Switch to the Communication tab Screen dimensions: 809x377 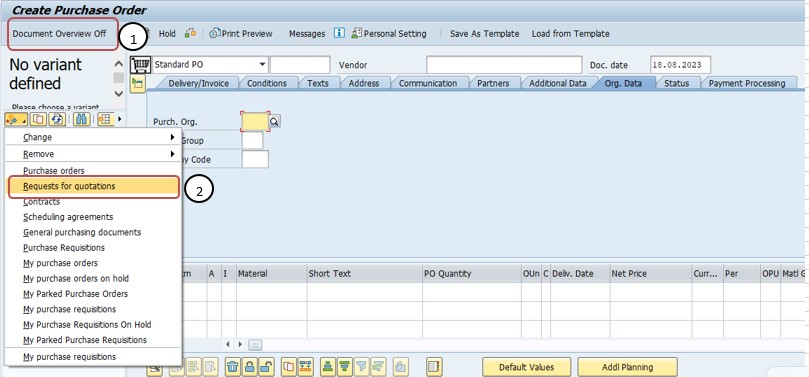428,83
